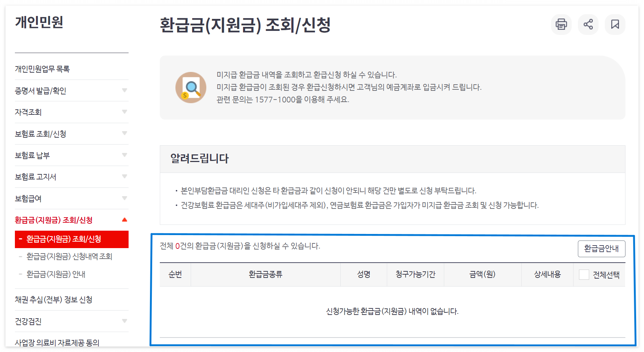
Task: Select the highlighted 환급금(지원금) 조회/신청 submenu
Action: pos(64,239)
